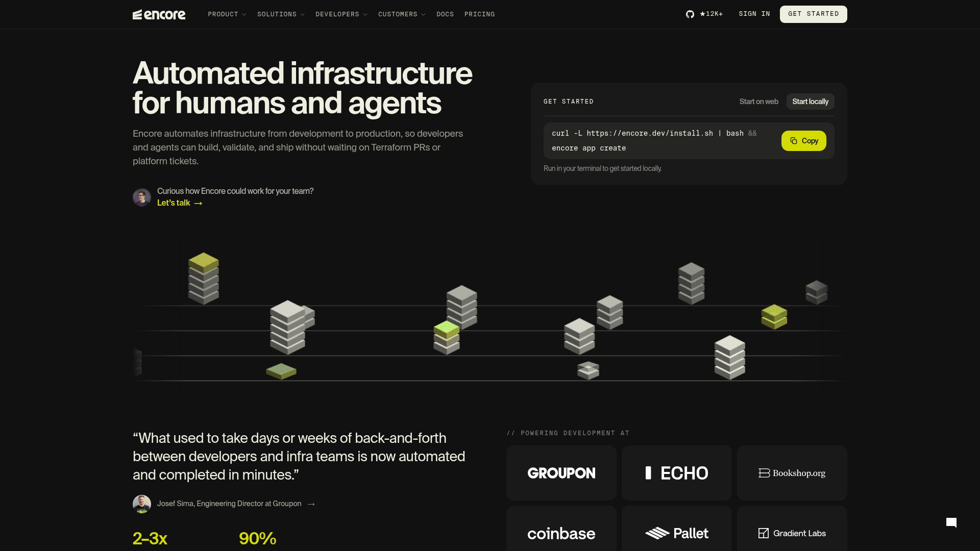Open the Pricing page
The width and height of the screenshot is (980, 551).
(479, 14)
